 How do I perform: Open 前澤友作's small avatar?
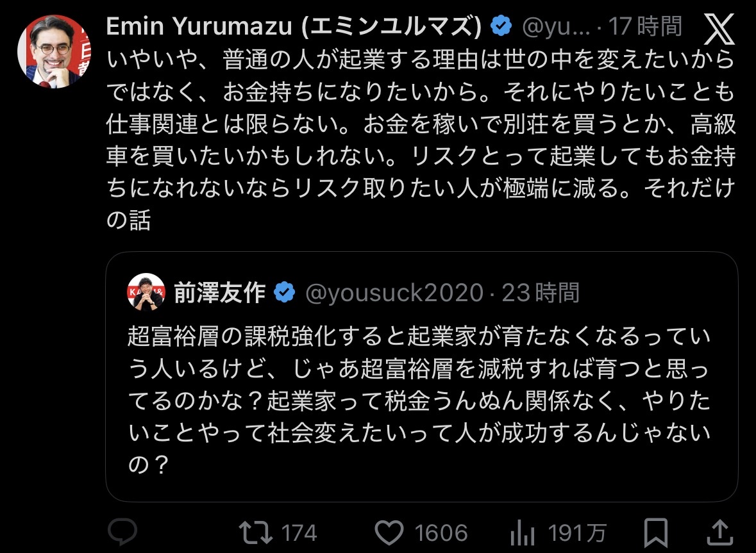tap(146, 292)
